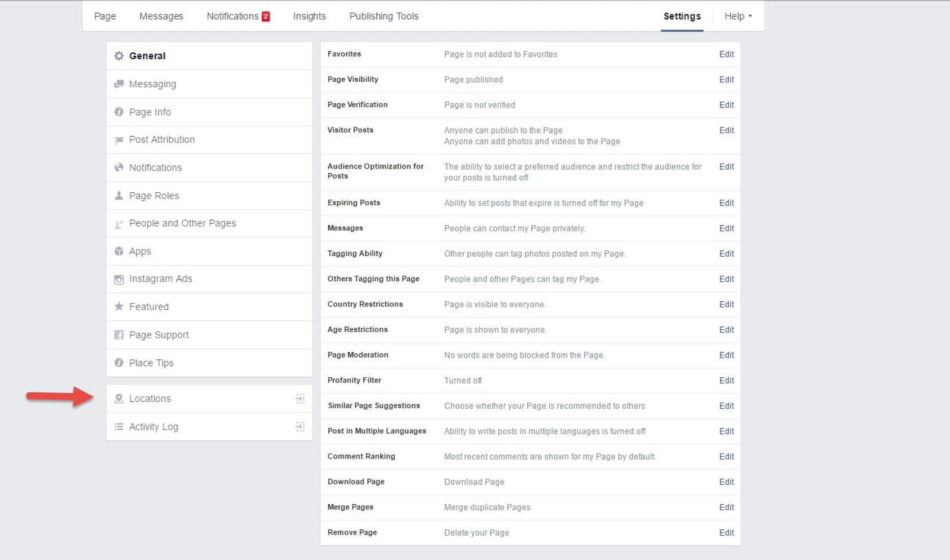The image size is (950, 560).
Task: Edit the Comment Ranking setting
Action: click(726, 457)
